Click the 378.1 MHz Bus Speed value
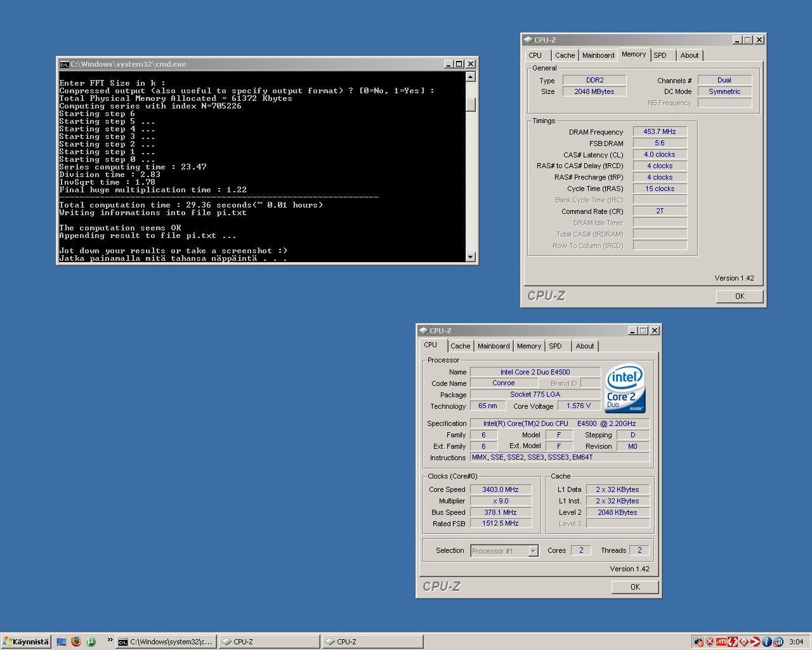Viewport: 812px width, 650px height. pos(501,512)
